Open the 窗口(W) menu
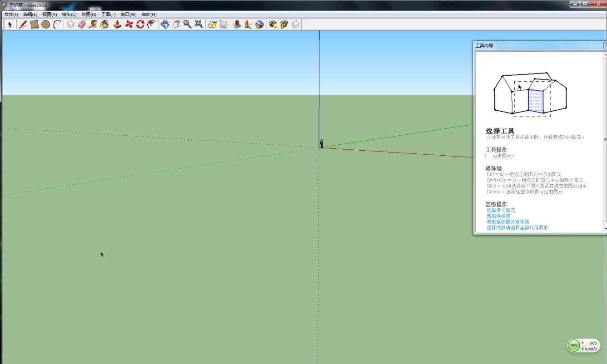This screenshot has height=364, width=607. pyautogui.click(x=128, y=14)
